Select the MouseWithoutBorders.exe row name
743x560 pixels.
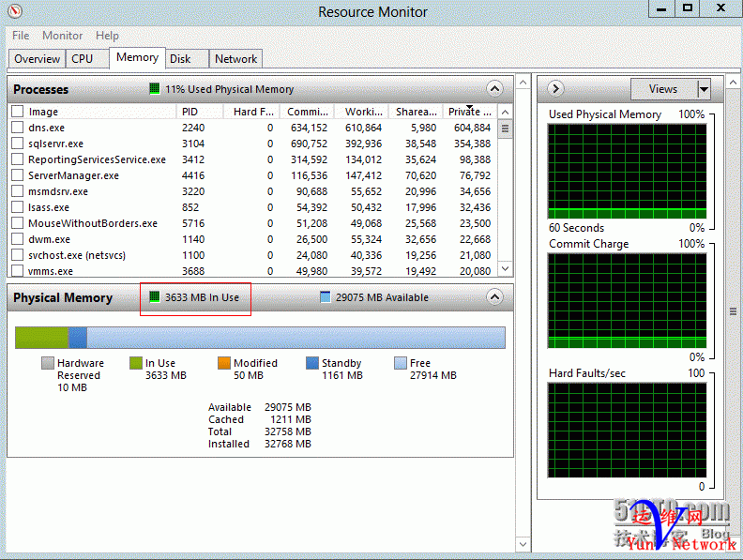[x=92, y=223]
